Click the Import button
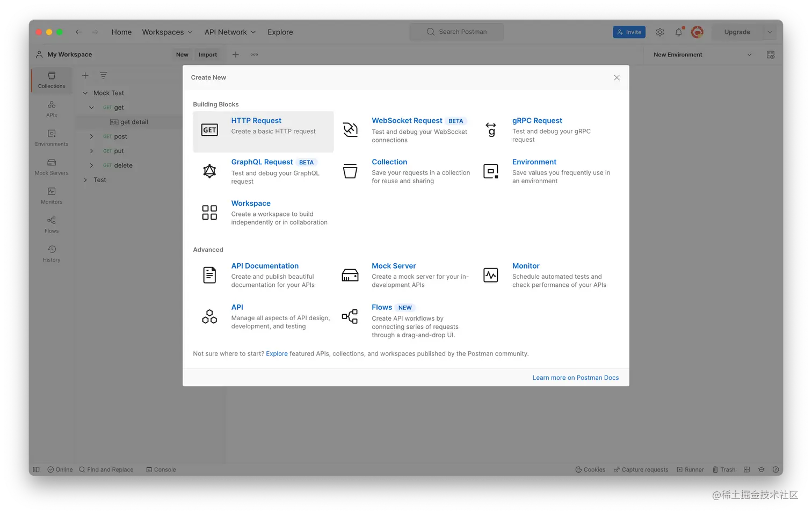This screenshot has width=812, height=514. (x=208, y=55)
